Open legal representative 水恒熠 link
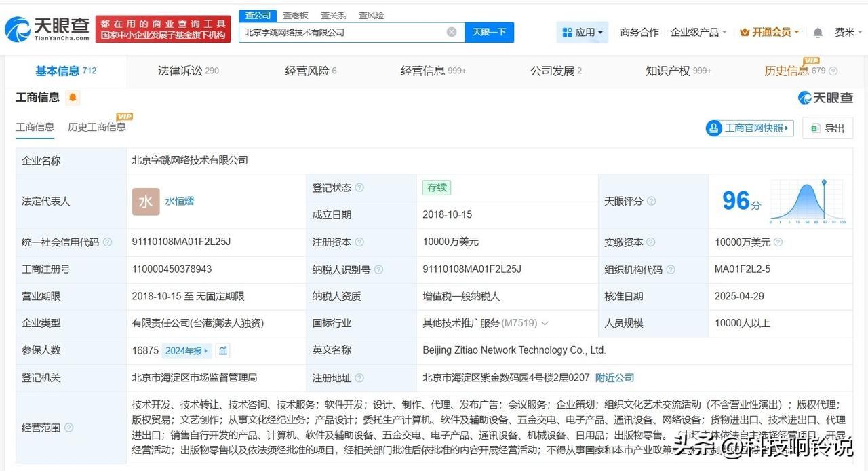Screen dimensions: 868x471 click(x=179, y=202)
